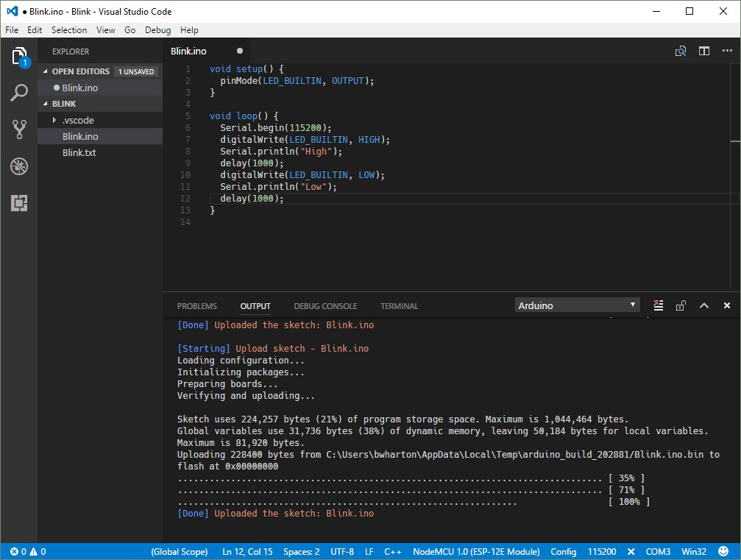Open the Search view in activity bar
Image resolution: width=741 pixels, height=560 pixels.
(19, 93)
